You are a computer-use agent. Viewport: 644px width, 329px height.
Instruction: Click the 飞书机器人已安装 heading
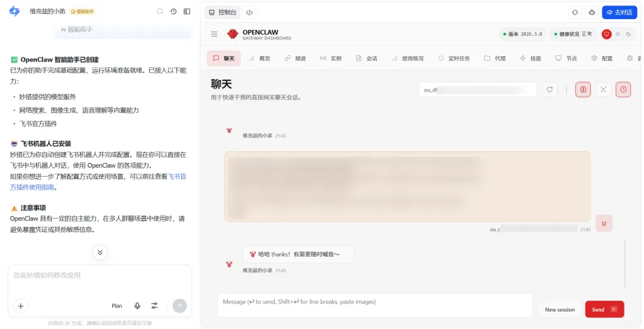tap(45, 143)
